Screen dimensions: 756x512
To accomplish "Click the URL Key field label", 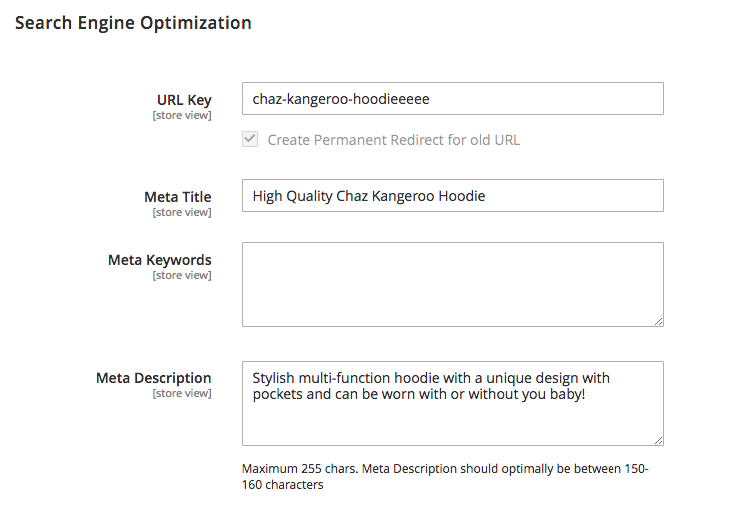I will (x=184, y=100).
